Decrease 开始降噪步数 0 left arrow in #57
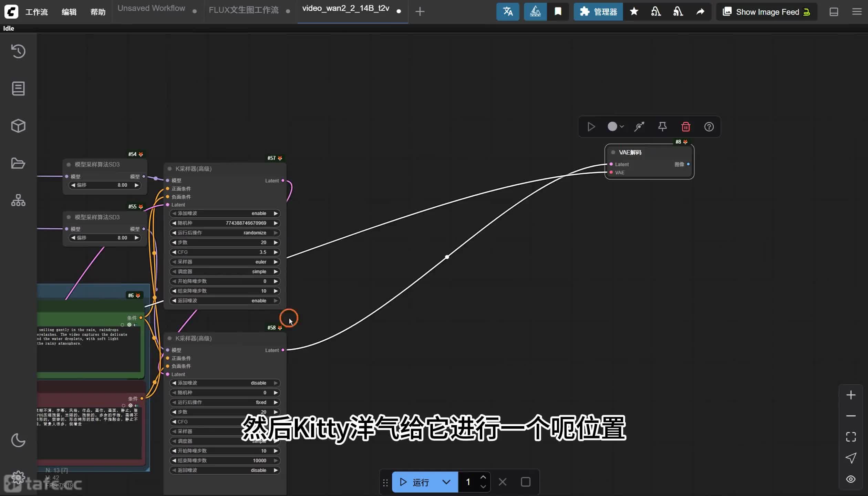 174,281
